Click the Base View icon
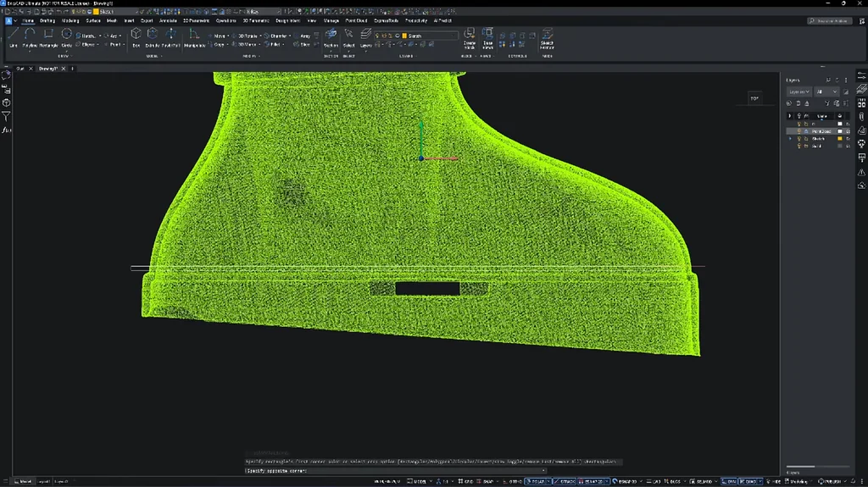Viewport: 868px width, 487px height. coord(487,38)
